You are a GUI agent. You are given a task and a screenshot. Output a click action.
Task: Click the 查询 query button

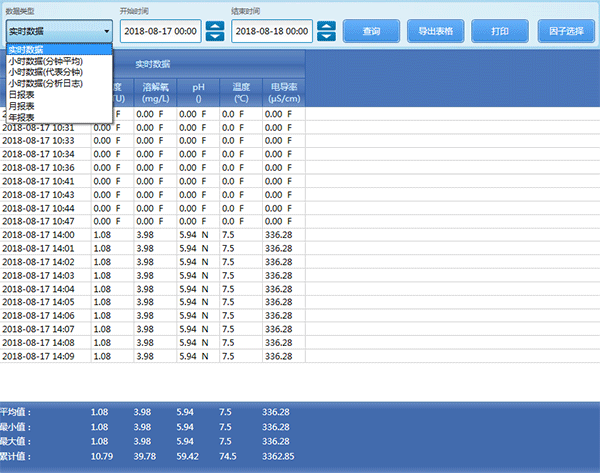pyautogui.click(x=371, y=31)
